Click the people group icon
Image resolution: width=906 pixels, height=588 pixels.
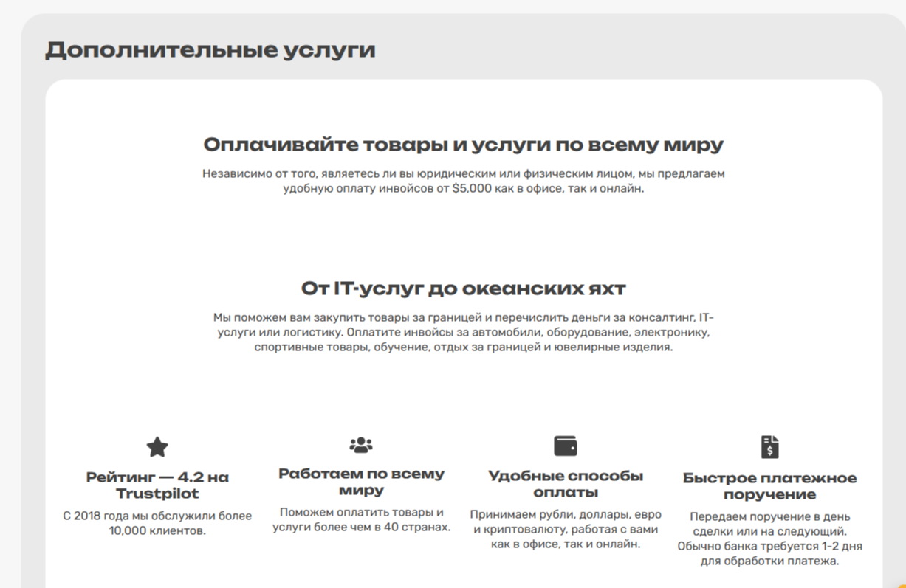tap(361, 445)
